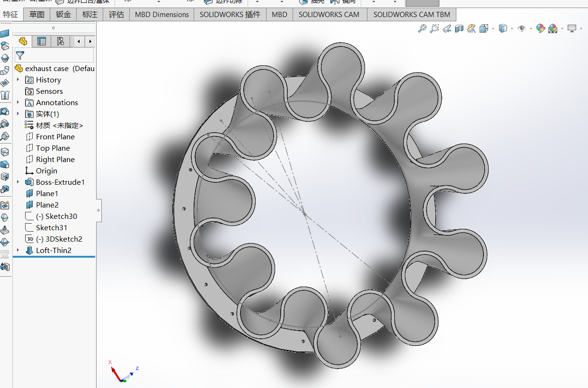Viewport: 588px width, 388px height.
Task: Select (-) Sketch30 in tree
Action: [51, 216]
